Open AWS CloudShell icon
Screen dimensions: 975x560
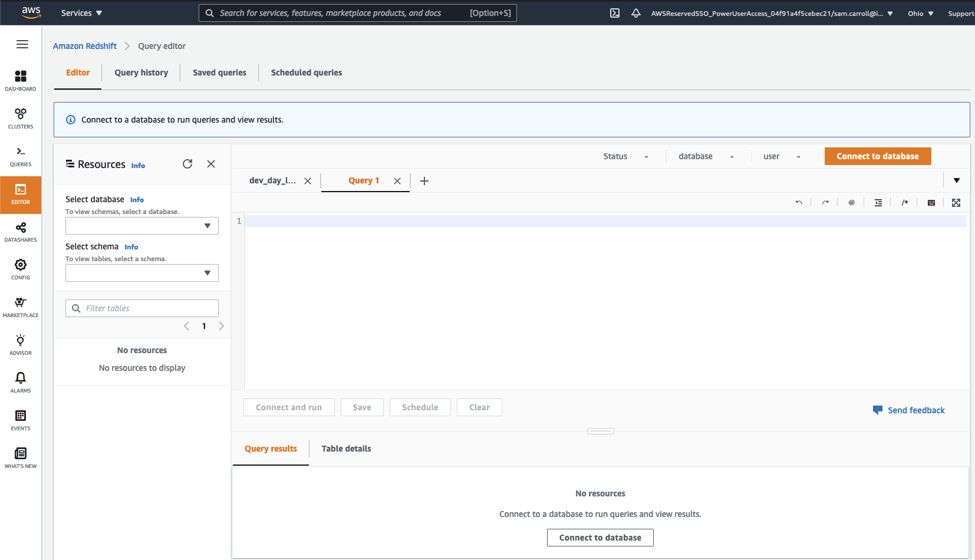point(615,13)
